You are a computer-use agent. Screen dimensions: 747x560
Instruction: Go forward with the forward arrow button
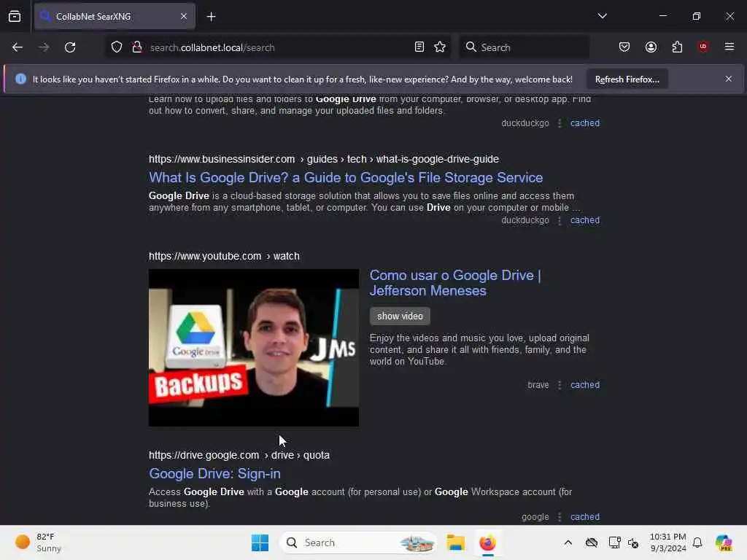pos(43,47)
